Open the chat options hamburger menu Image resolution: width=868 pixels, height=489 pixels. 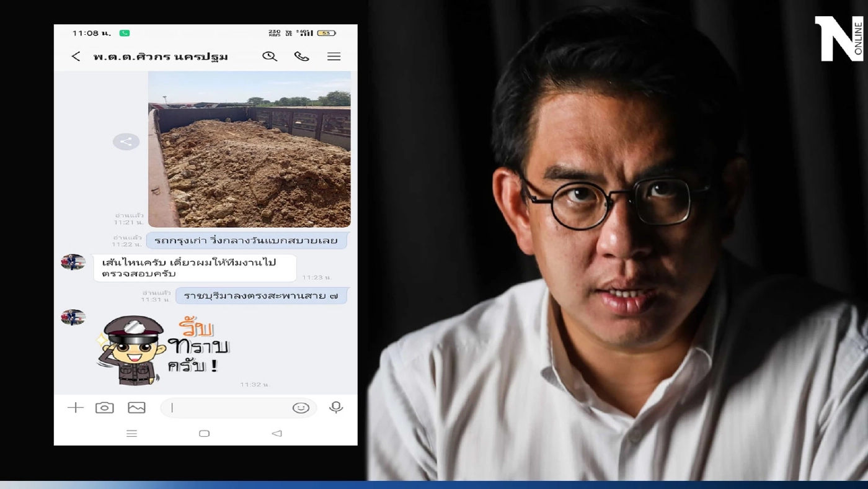(334, 56)
